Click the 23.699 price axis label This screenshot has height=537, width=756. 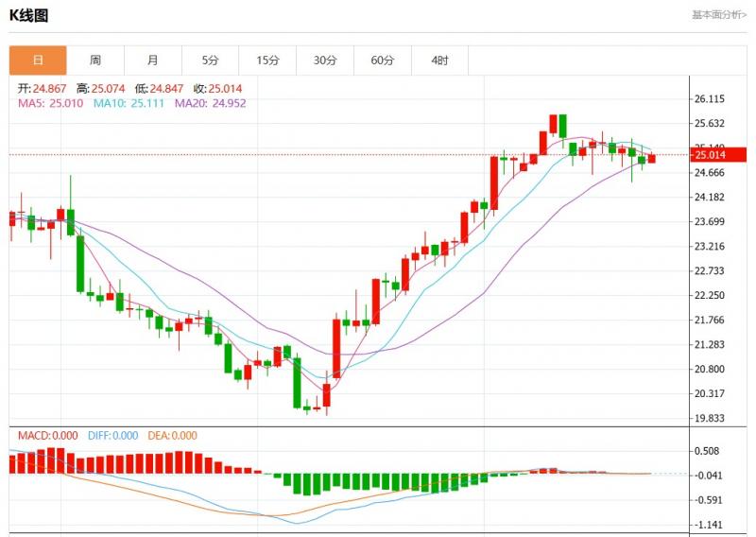coord(710,222)
